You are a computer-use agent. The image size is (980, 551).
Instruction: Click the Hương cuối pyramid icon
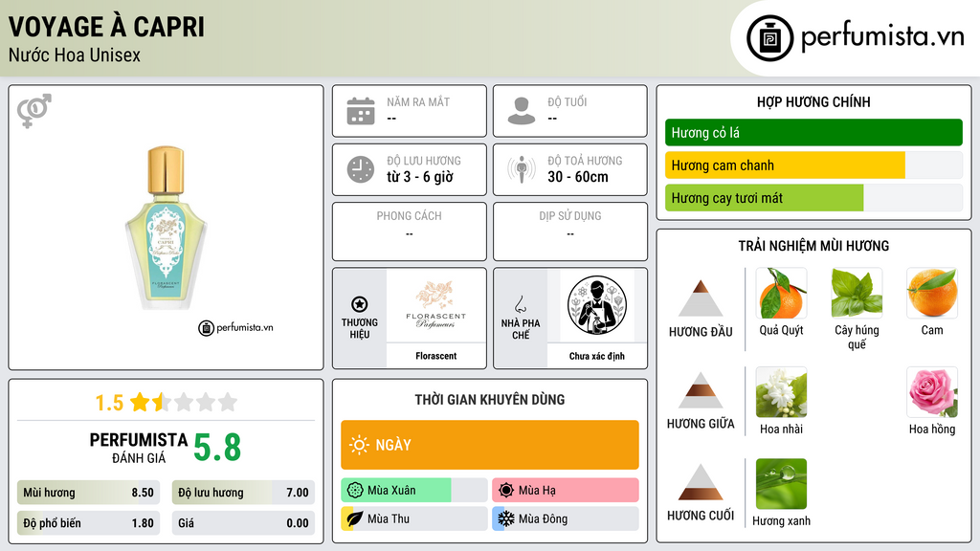(701, 482)
